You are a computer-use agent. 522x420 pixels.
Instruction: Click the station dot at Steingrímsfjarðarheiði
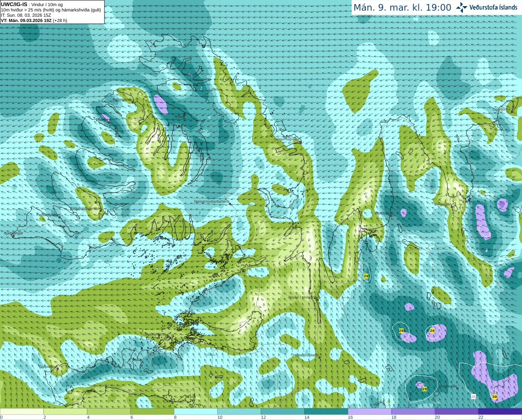(230, 203)
